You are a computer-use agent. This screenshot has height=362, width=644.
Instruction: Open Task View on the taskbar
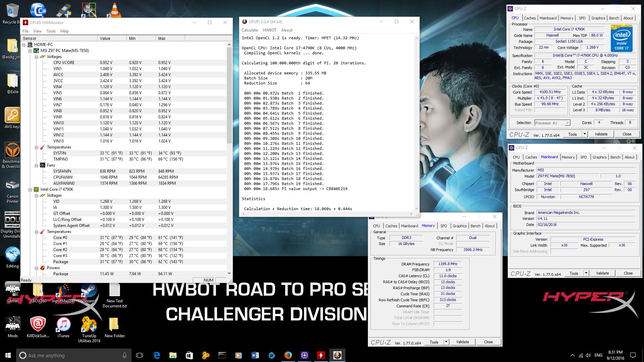point(140,355)
